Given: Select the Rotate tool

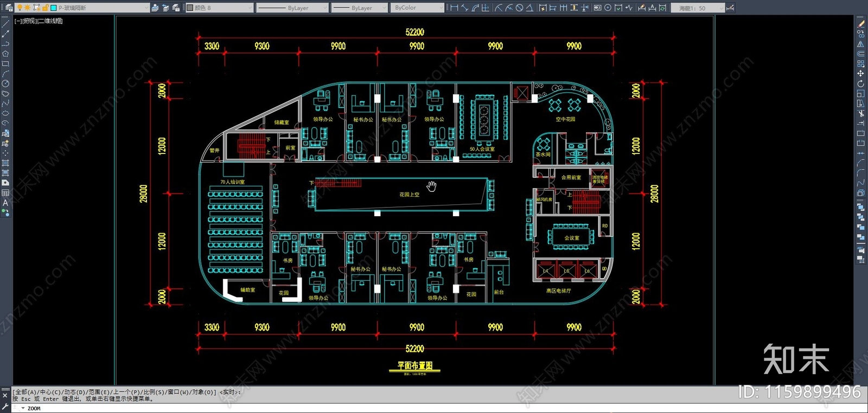Looking at the screenshot, I should click(x=860, y=83).
